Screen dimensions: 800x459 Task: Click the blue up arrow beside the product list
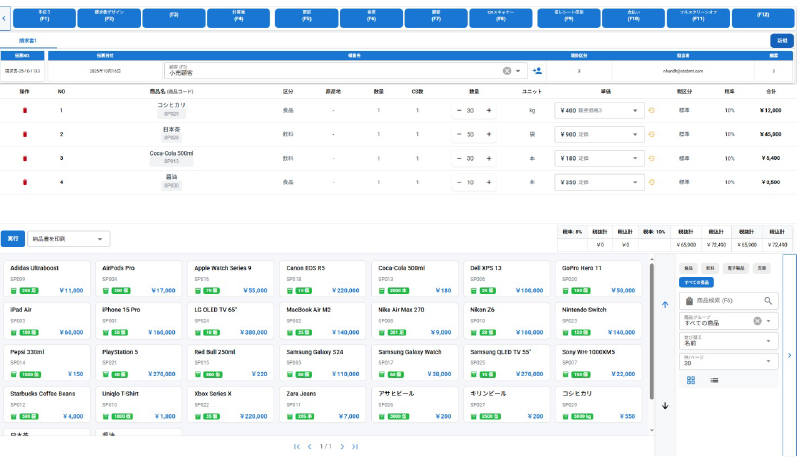665,304
